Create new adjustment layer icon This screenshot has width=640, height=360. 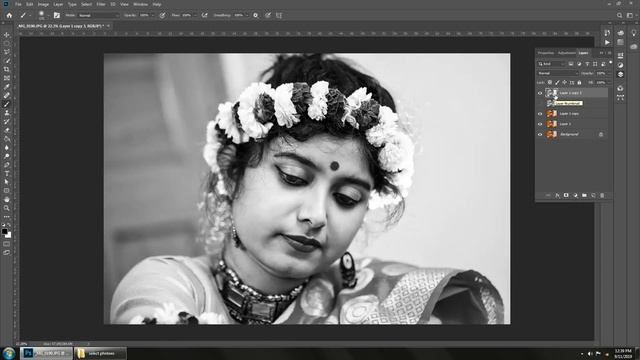click(575, 196)
